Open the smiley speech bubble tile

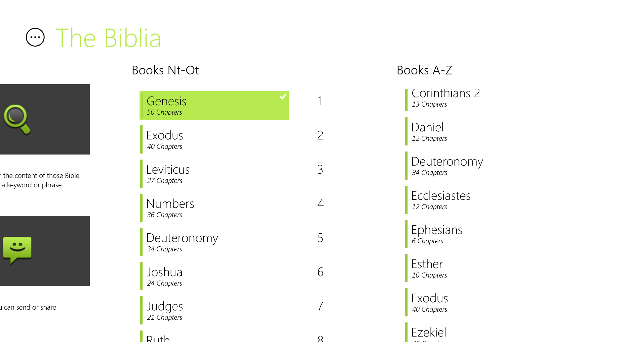(x=45, y=251)
